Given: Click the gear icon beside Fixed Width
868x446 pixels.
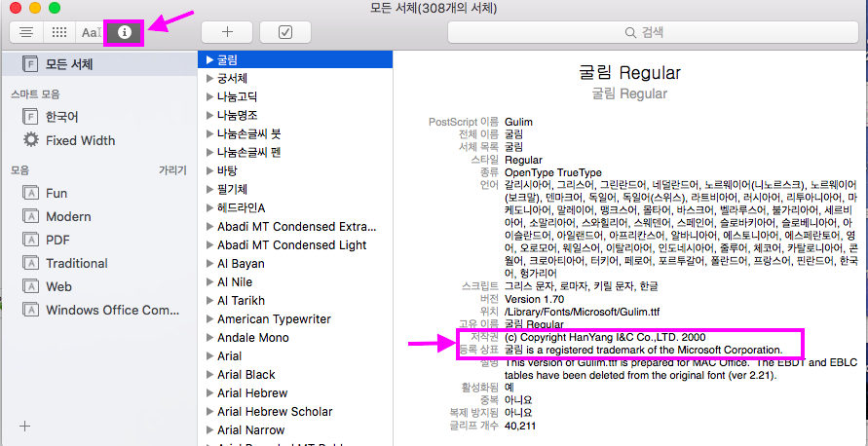Looking at the screenshot, I should pos(31,140).
